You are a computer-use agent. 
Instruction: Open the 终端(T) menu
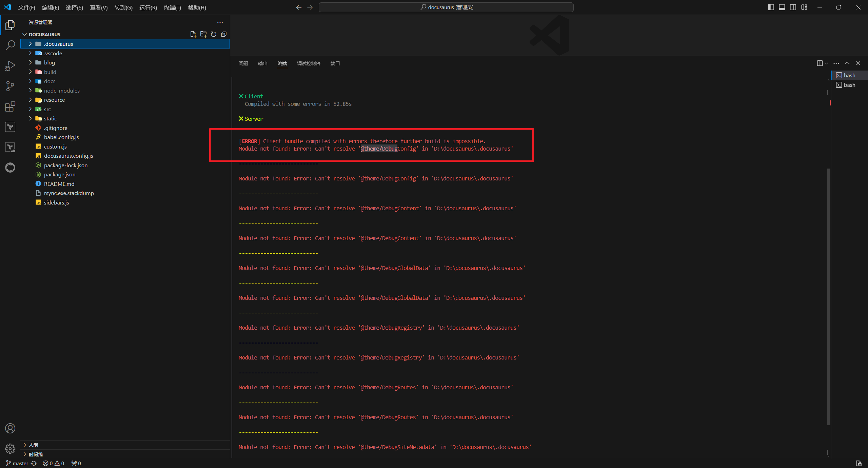(172, 7)
